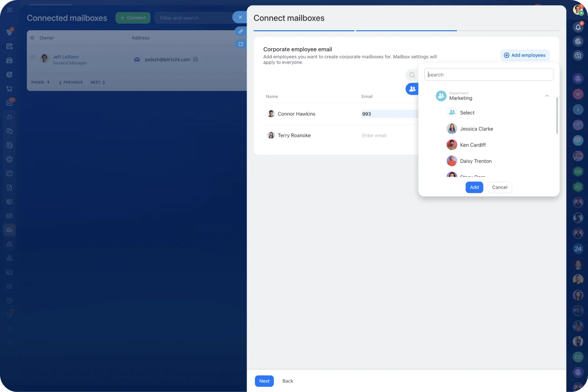Image resolution: width=588 pixels, height=392 pixels.
Task: Click the open-in-new-window icon below the chain icon
Action: 240,44
